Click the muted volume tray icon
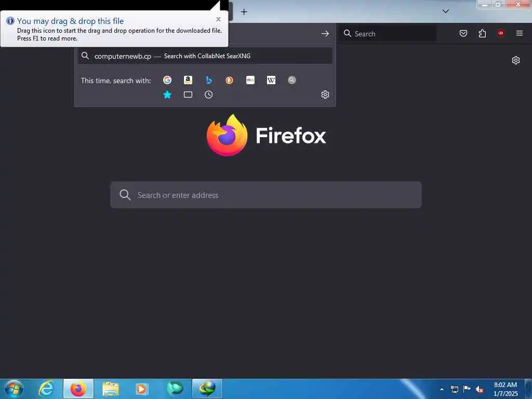 (x=480, y=390)
